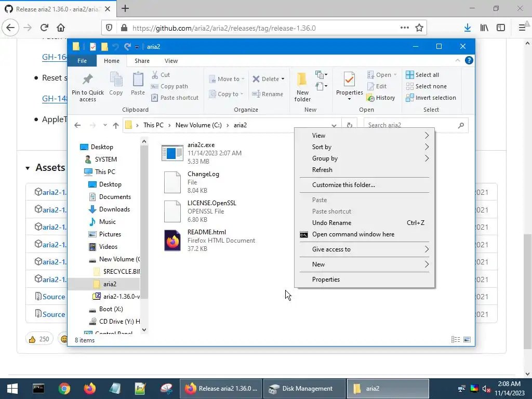Expand Open dropdown in ribbon

coord(395,75)
